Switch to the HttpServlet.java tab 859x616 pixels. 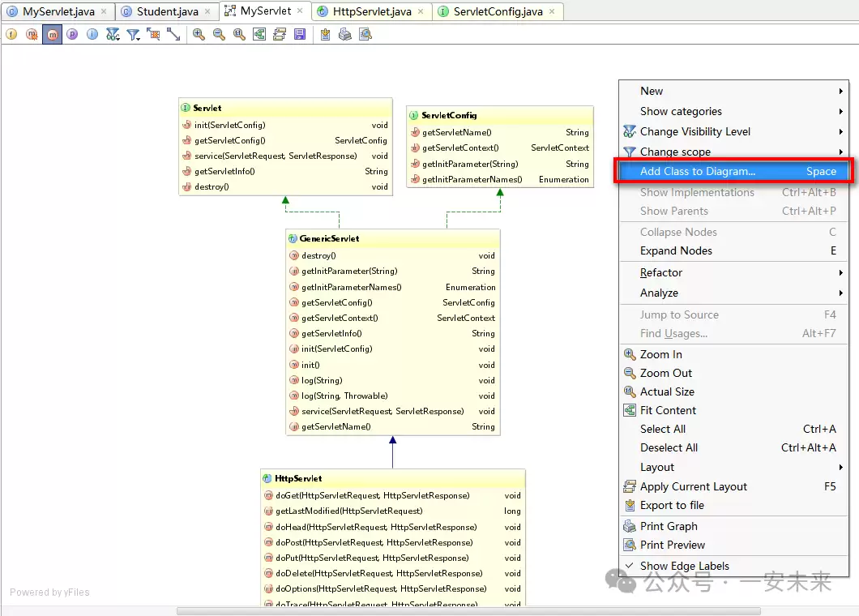[371, 11]
